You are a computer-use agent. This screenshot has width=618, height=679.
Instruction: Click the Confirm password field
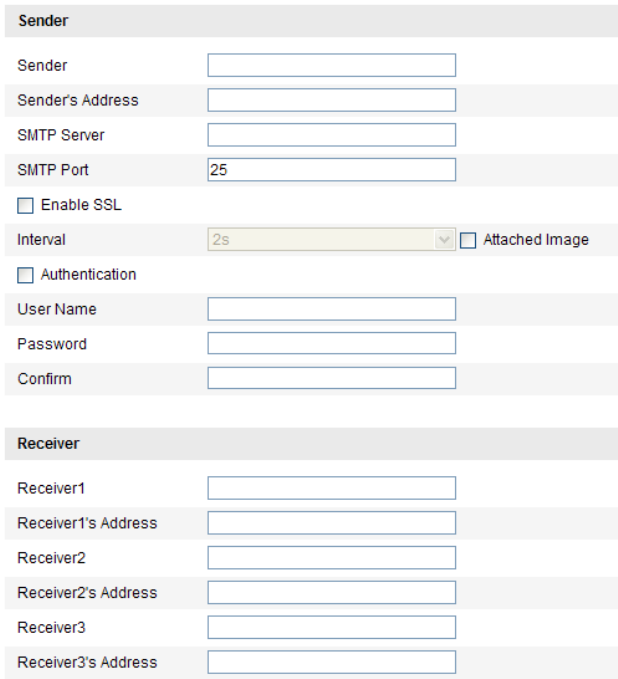point(331,378)
